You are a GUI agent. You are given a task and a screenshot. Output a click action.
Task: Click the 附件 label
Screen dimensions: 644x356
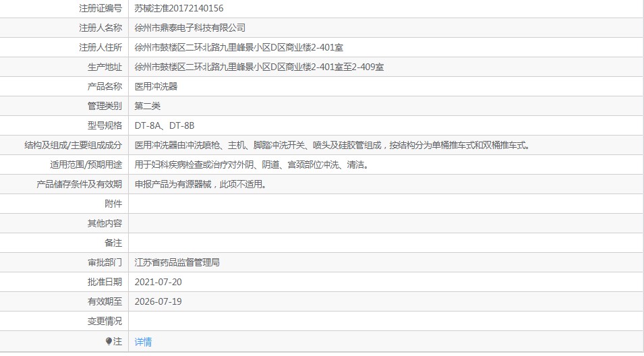113,204
